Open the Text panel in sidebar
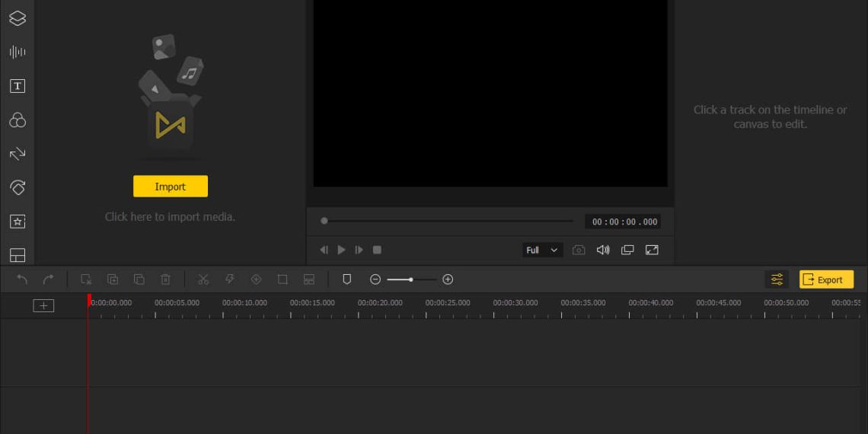868x434 pixels. [17, 86]
